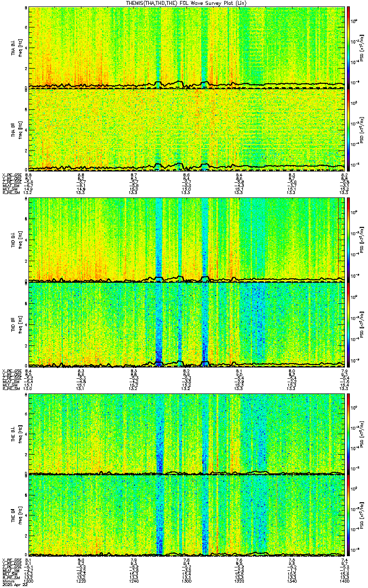Click the THD B-perpendicular spectrogram panel
Image resolution: width=368 pixels, height=588 pixels.
[186, 240]
